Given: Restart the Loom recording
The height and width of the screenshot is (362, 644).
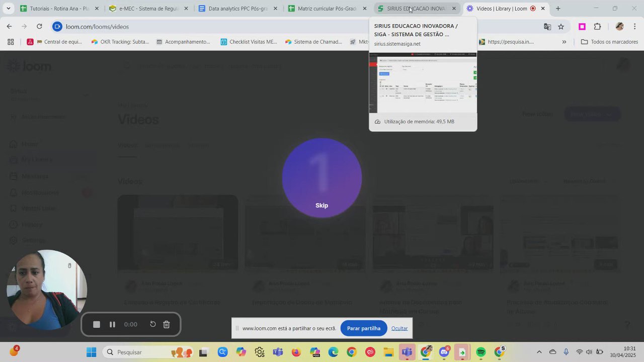Looking at the screenshot, I should pyautogui.click(x=153, y=324).
